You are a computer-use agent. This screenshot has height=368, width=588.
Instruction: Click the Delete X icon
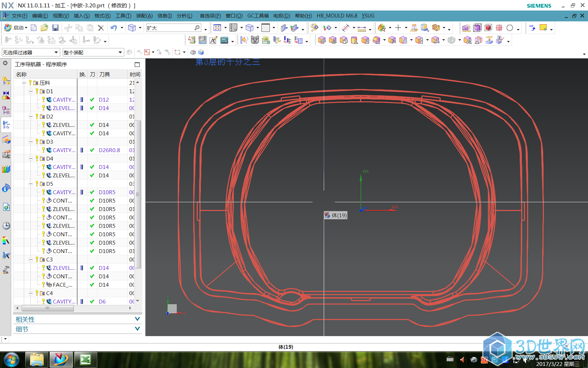101,28
